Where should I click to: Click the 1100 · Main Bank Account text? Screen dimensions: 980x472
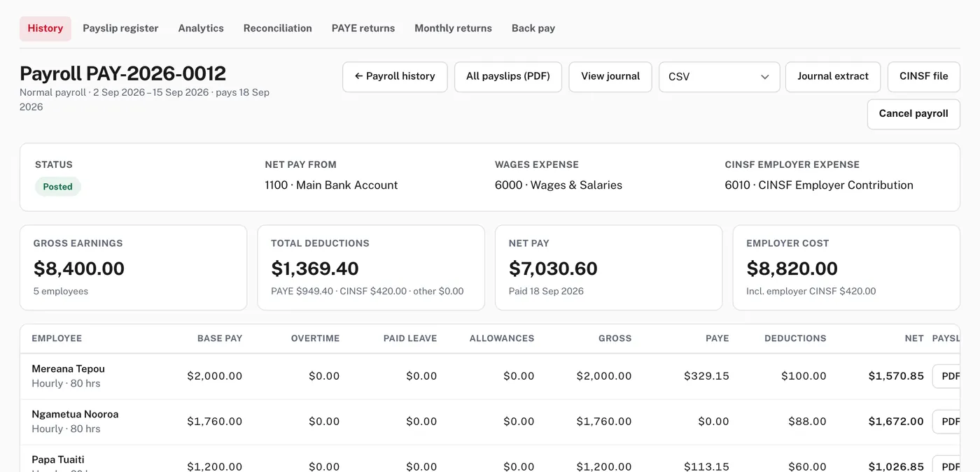point(331,185)
